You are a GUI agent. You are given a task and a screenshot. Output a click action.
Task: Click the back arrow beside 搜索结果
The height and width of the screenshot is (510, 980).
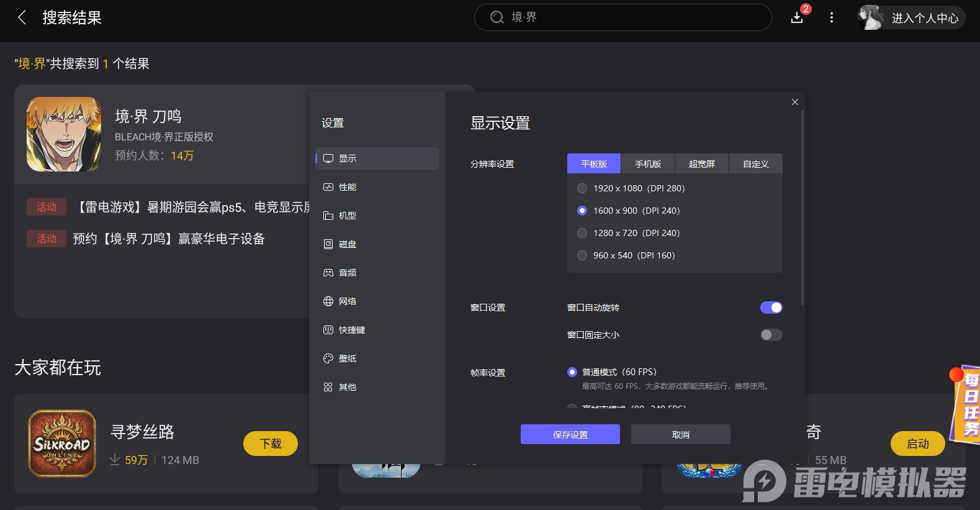pyautogui.click(x=22, y=17)
